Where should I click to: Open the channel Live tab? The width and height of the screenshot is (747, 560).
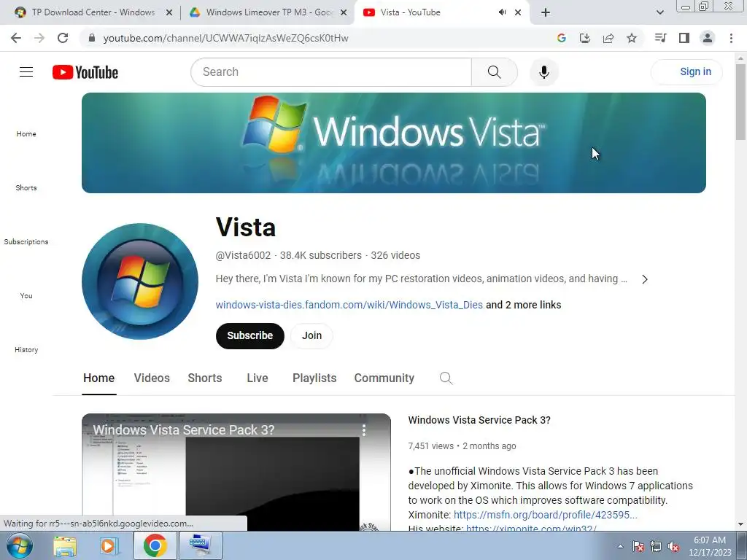click(x=258, y=378)
